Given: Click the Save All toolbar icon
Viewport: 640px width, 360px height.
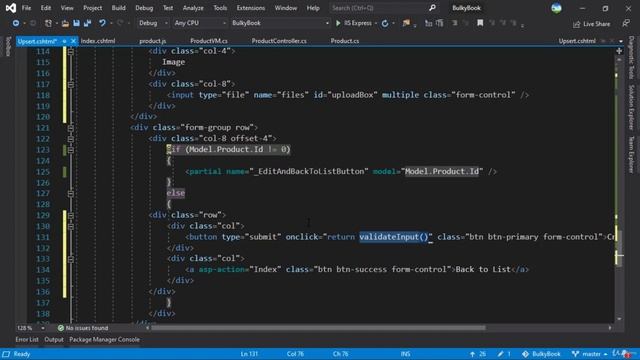Looking at the screenshot, I should coord(87,23).
